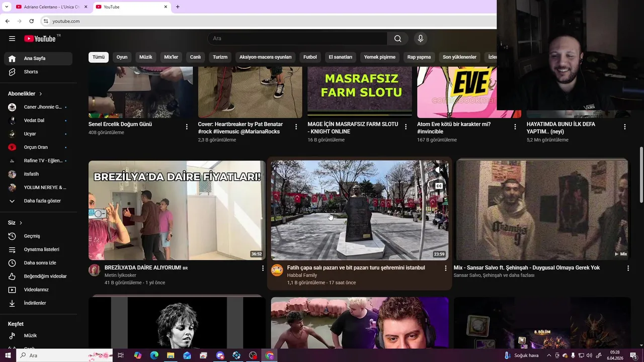
Task: Open Metin İyikosker channel avatar
Action: (95, 270)
